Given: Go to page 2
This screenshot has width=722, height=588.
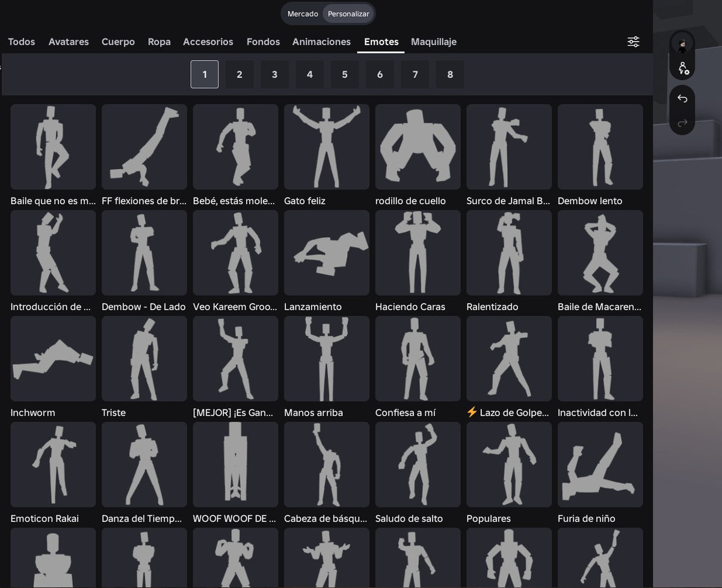Looking at the screenshot, I should (x=239, y=75).
